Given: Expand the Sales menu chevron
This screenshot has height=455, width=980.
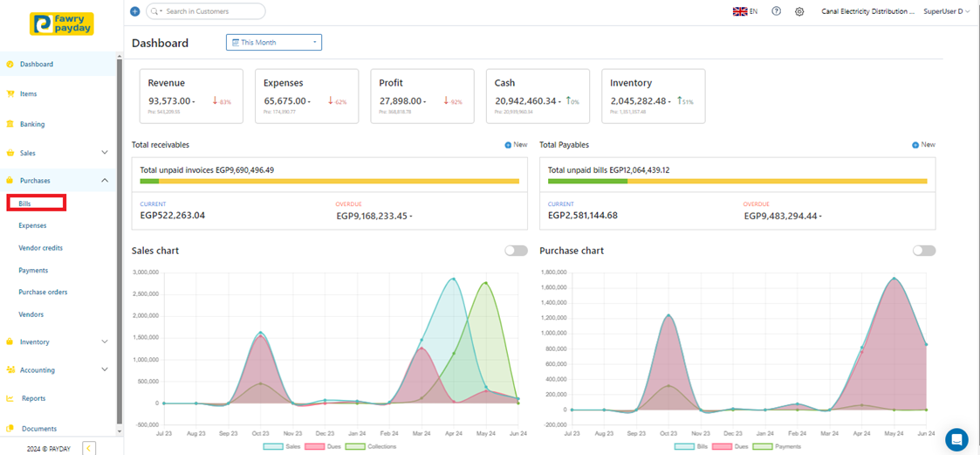Looking at the screenshot, I should pyautogui.click(x=105, y=153).
